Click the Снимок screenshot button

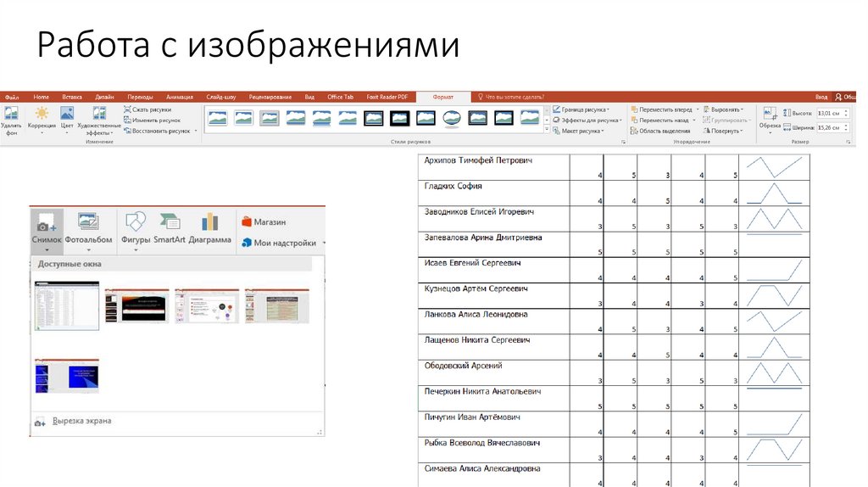click(47, 230)
